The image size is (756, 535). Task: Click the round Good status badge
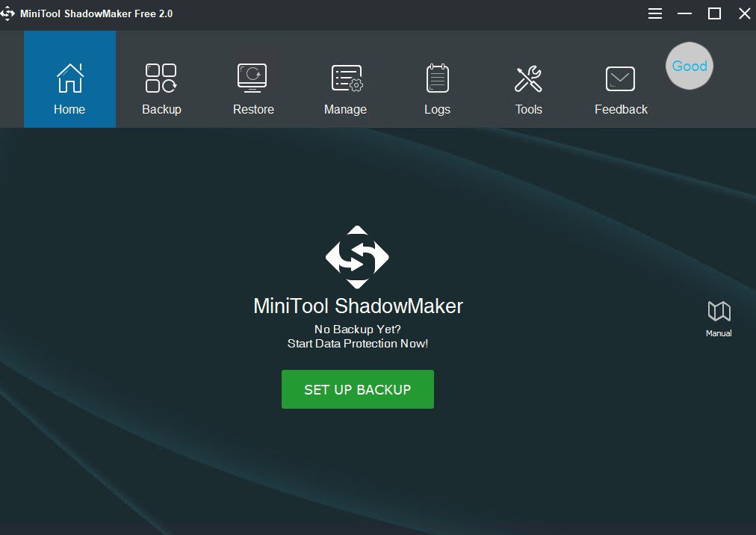pyautogui.click(x=690, y=66)
